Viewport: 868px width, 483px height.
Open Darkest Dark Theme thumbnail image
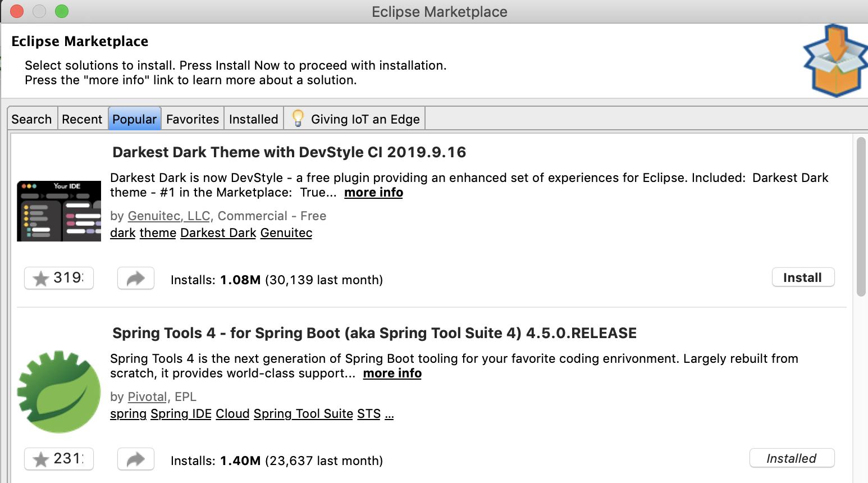[59, 211]
